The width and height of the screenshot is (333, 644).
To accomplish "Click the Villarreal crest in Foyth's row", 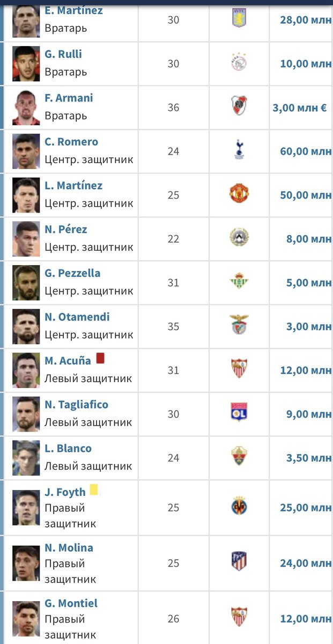I will click(x=239, y=507).
